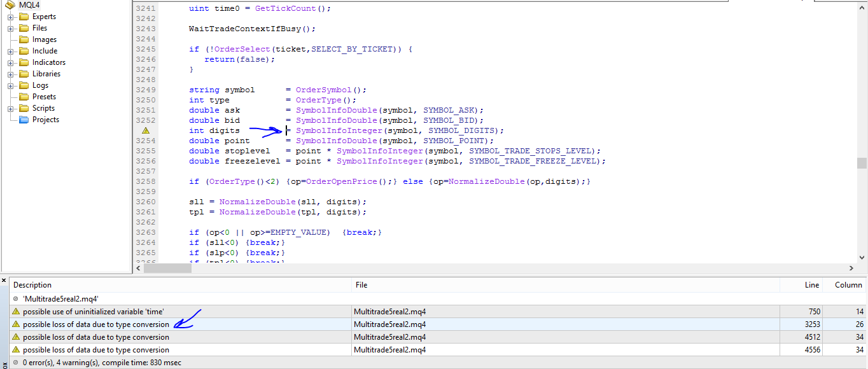Close the toolbox panel with the x
This screenshot has width=868, height=369.
pyautogui.click(x=4, y=280)
